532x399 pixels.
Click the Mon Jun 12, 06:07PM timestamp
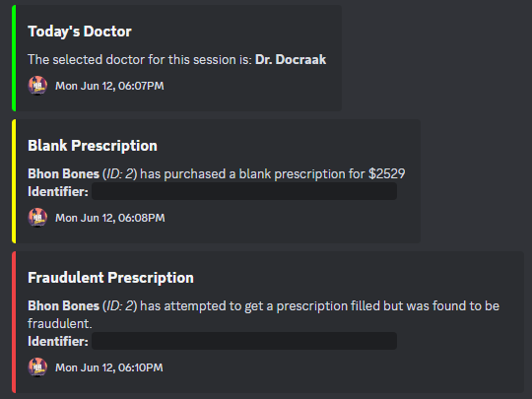coord(109,86)
